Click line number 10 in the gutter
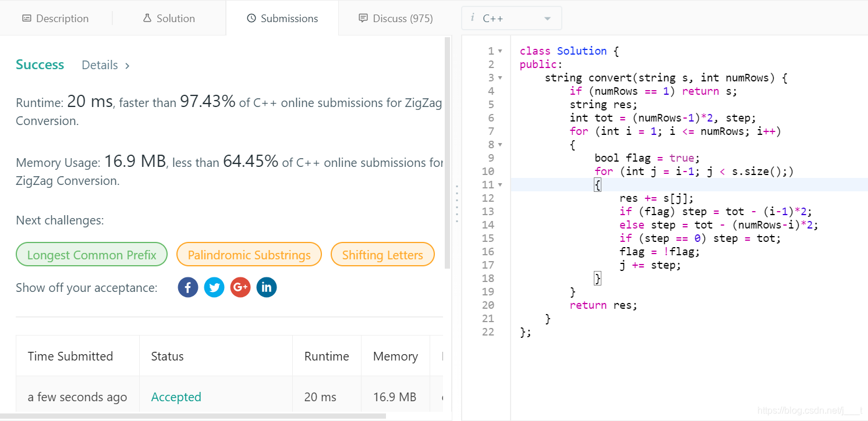This screenshot has width=868, height=421. click(488, 172)
